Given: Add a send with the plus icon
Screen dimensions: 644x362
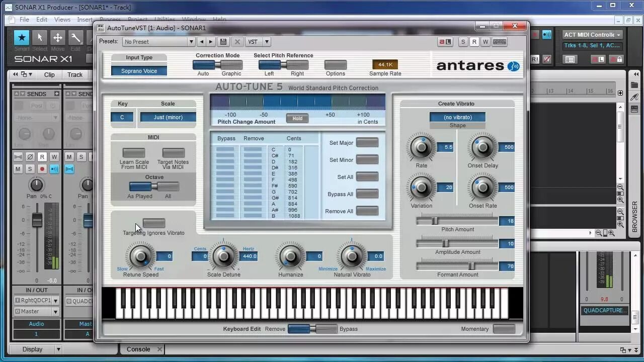Looking at the screenshot, I should point(56,94).
